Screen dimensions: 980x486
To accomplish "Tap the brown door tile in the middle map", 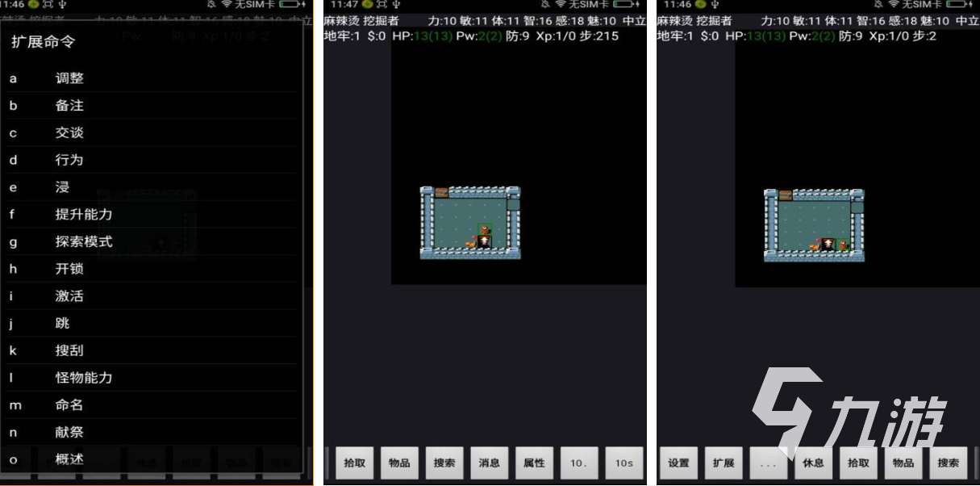I will click(x=441, y=192).
